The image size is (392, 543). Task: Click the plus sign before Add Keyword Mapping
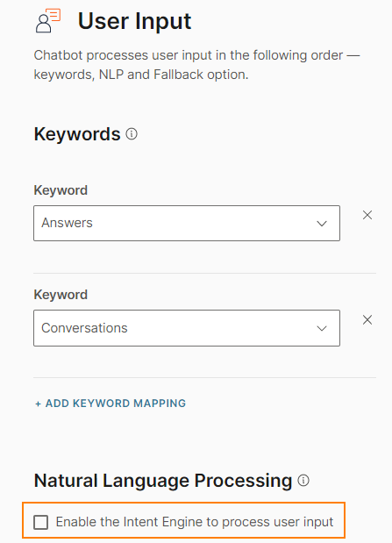coord(38,404)
